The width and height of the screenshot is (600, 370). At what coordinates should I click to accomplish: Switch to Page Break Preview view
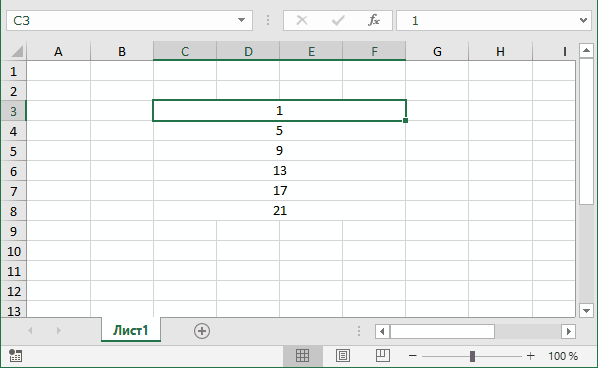click(x=383, y=356)
